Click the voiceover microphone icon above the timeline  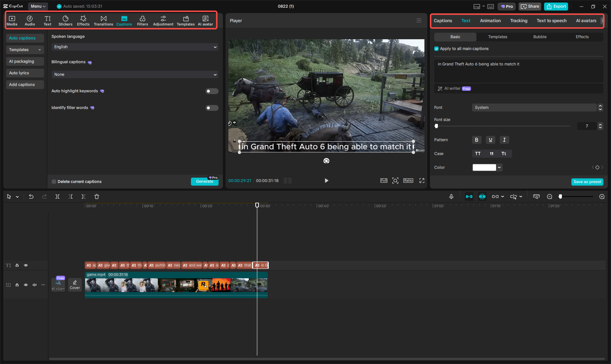coord(451,197)
